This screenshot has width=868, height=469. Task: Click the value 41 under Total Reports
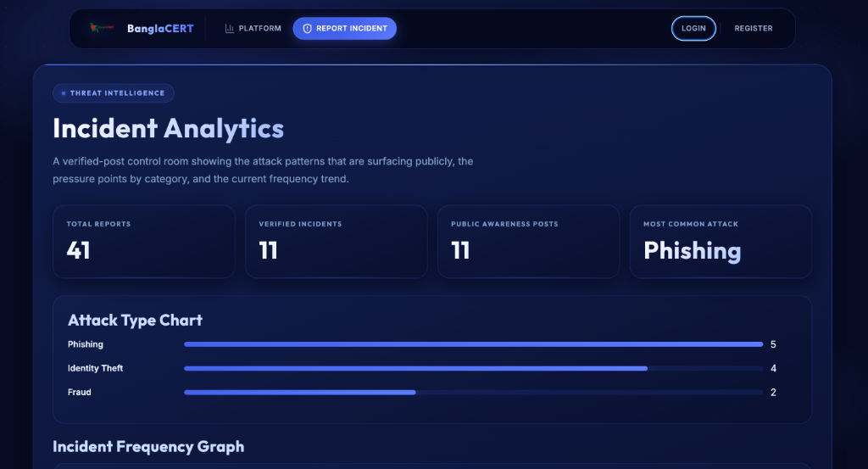(x=79, y=250)
